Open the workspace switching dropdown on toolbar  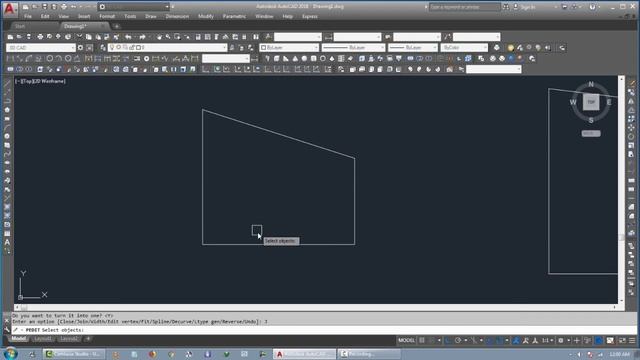(41, 48)
